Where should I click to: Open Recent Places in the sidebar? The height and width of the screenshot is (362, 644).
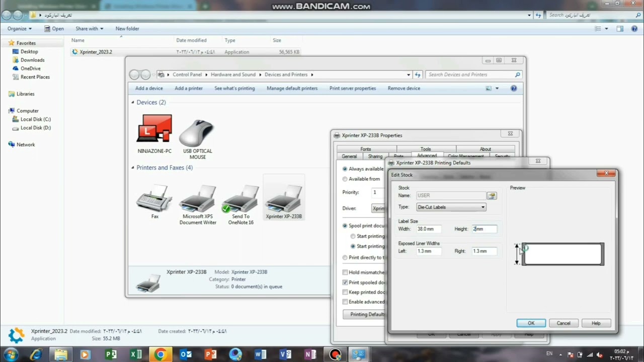click(x=35, y=77)
